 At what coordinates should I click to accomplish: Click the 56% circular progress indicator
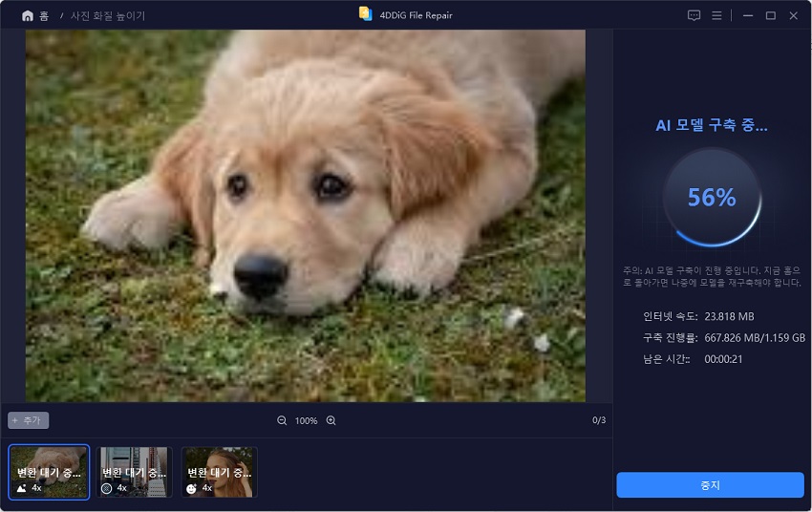712,198
